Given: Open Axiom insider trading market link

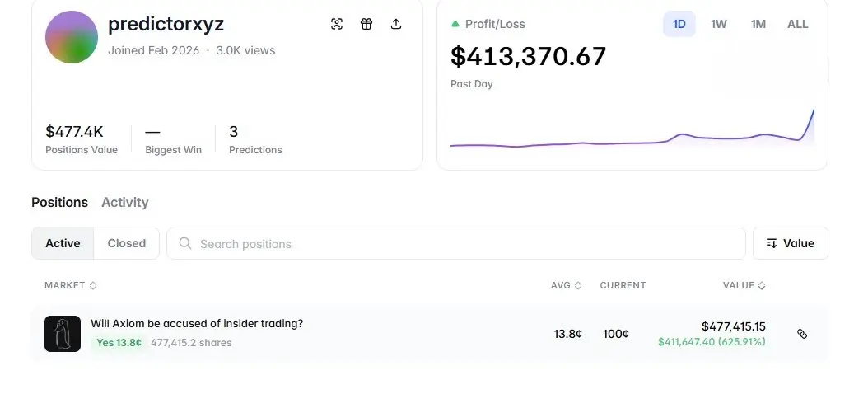Looking at the screenshot, I should 197,324.
